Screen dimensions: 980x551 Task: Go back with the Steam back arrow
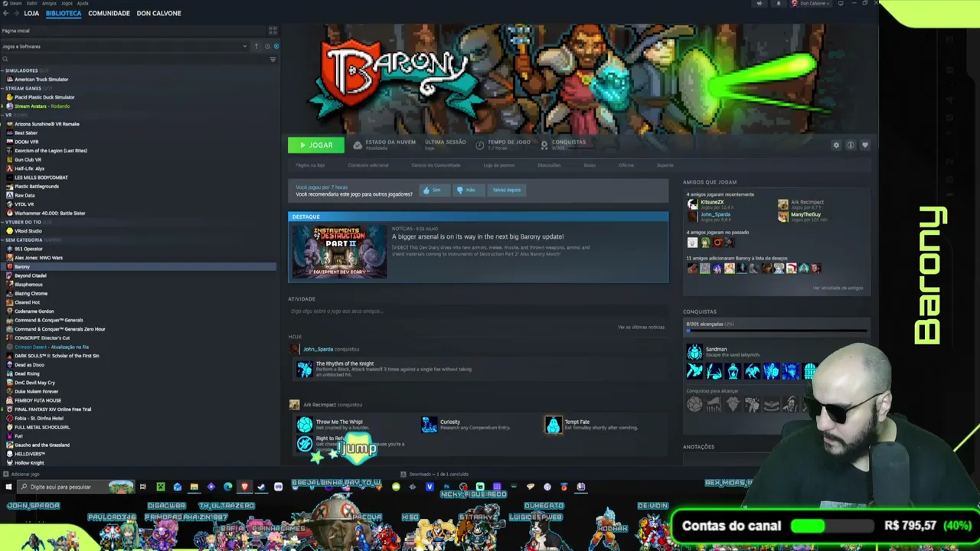click(5, 13)
